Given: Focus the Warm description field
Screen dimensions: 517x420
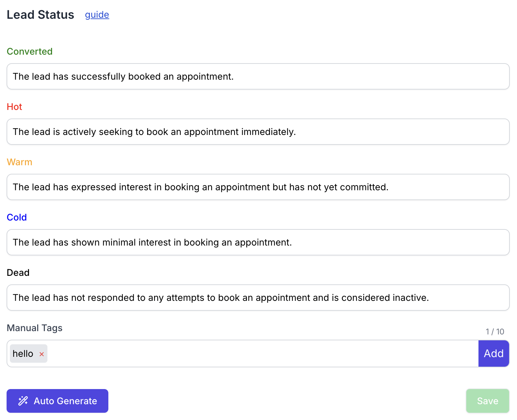Looking at the screenshot, I should (x=258, y=187).
